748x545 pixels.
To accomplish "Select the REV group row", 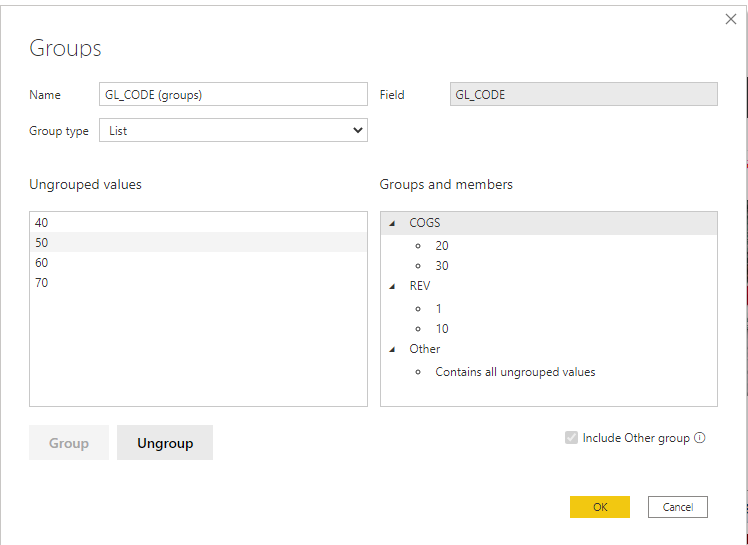I will click(x=549, y=286).
